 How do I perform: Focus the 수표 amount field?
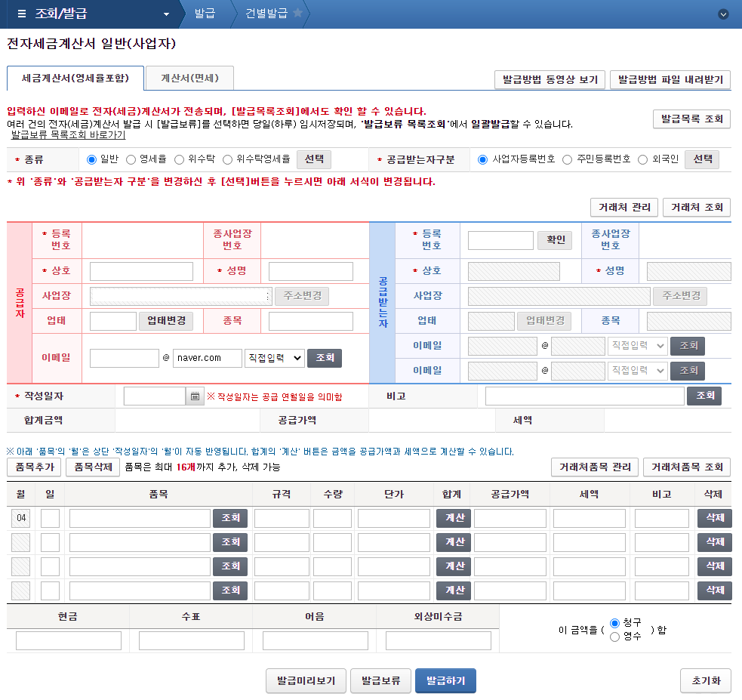[x=192, y=641]
